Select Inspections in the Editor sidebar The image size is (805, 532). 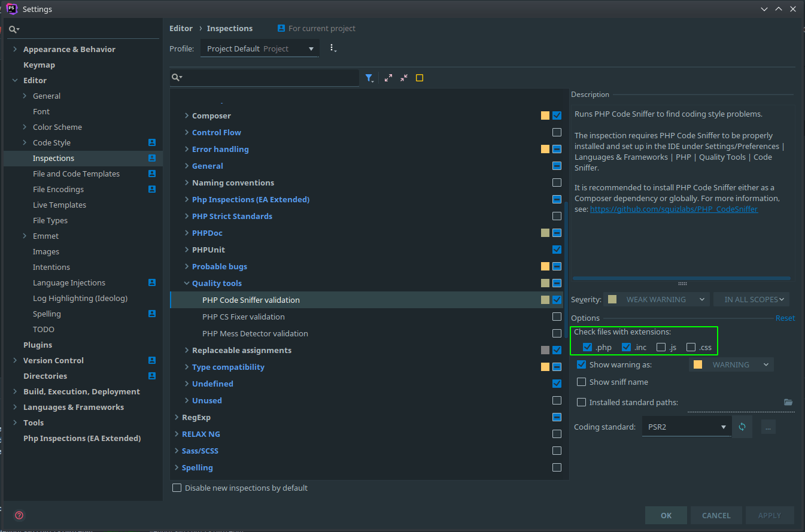53,158
